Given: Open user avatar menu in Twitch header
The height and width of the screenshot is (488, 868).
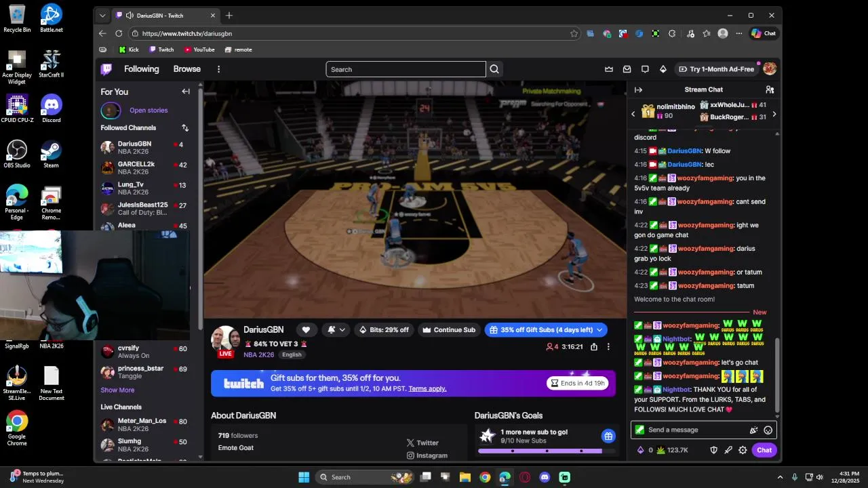Looking at the screenshot, I should tap(770, 69).
